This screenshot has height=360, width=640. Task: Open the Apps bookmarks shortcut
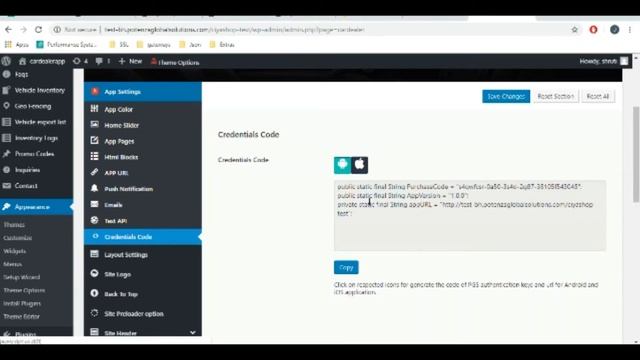coord(17,44)
